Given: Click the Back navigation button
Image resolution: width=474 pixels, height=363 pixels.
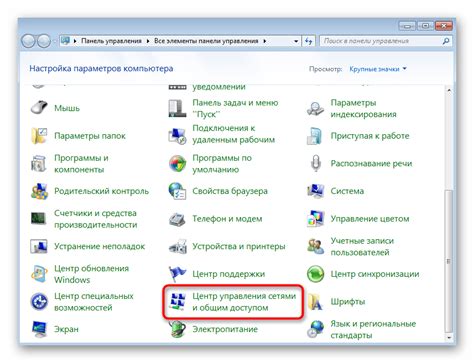Looking at the screenshot, I should point(28,41).
